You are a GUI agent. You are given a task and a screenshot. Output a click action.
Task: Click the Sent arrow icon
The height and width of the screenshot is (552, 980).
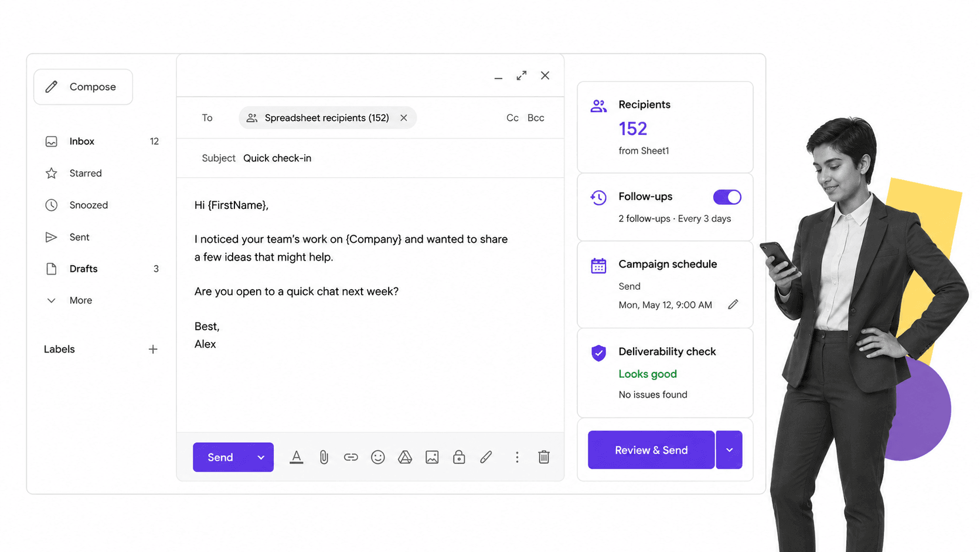click(x=52, y=237)
